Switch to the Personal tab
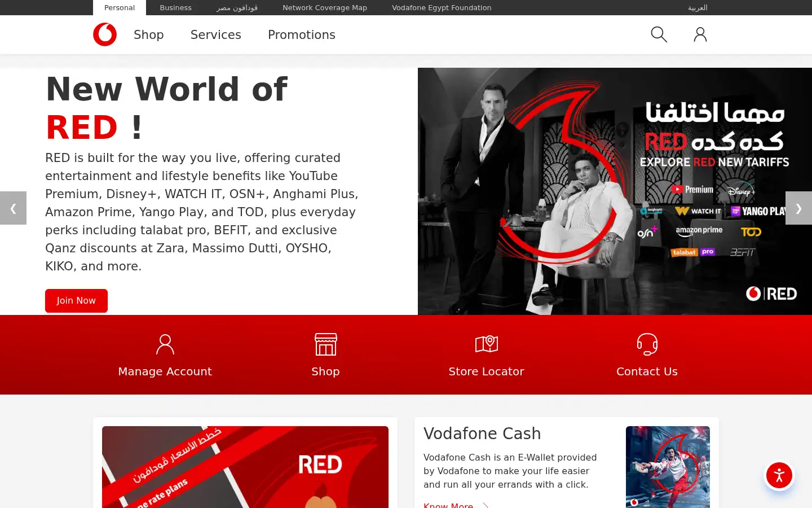The image size is (812, 508). 120,7
